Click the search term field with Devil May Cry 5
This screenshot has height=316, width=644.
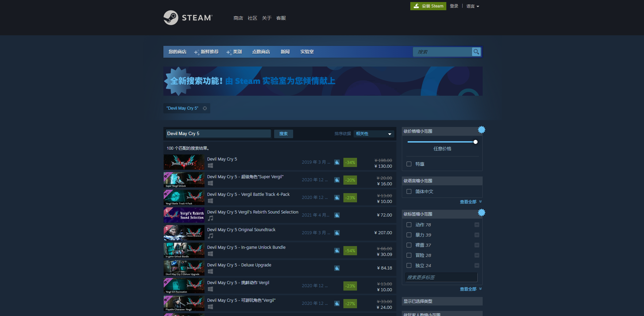tap(218, 134)
